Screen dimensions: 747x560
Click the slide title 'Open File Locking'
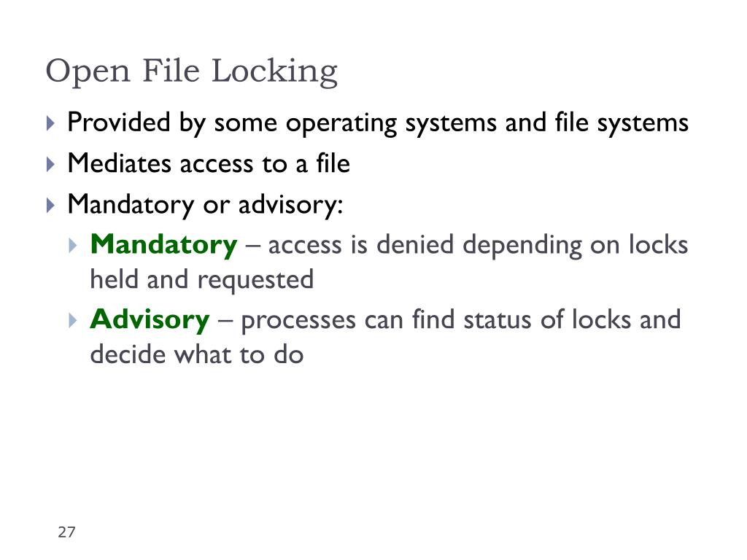192,71
